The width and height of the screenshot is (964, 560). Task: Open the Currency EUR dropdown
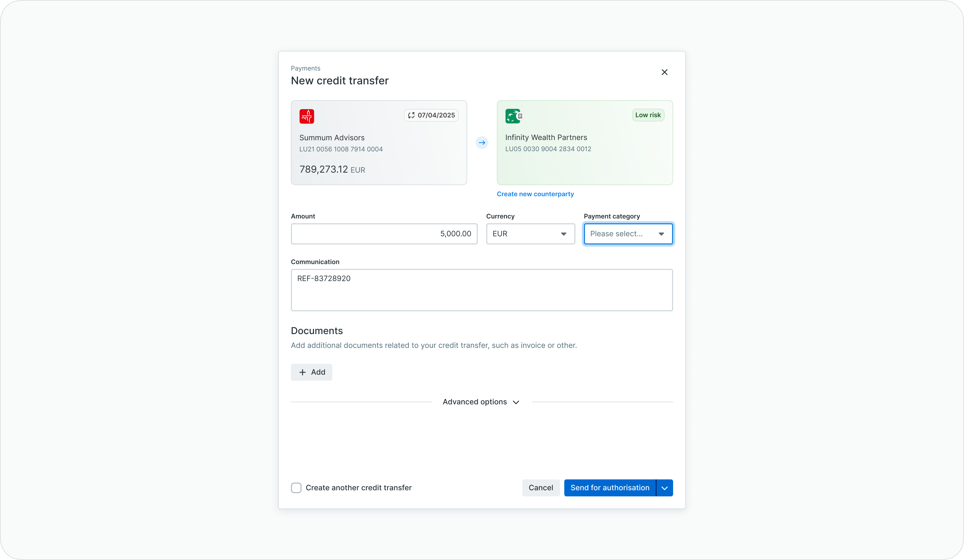[x=530, y=234]
